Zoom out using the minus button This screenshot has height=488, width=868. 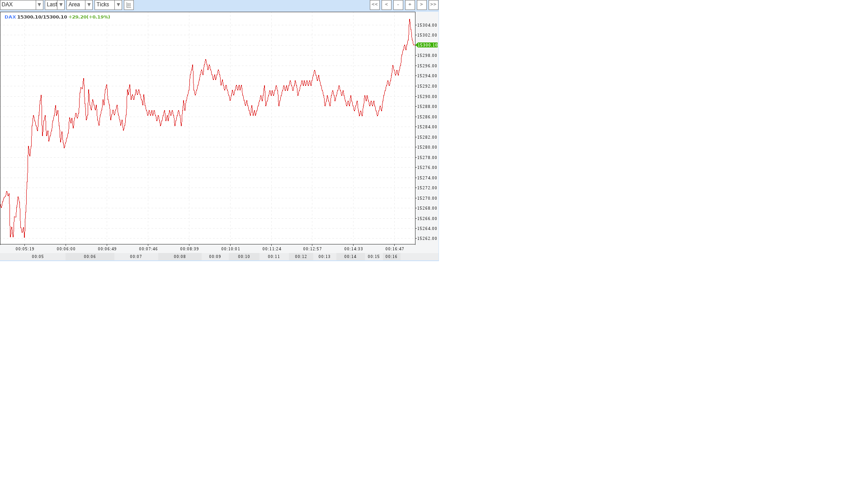(x=398, y=5)
